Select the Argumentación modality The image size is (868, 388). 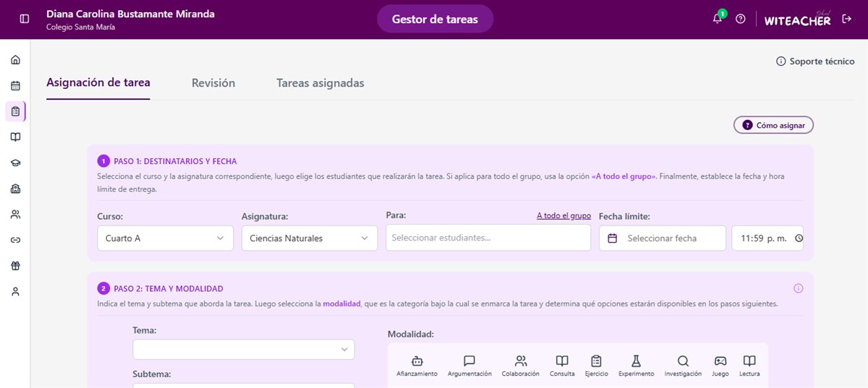click(469, 366)
